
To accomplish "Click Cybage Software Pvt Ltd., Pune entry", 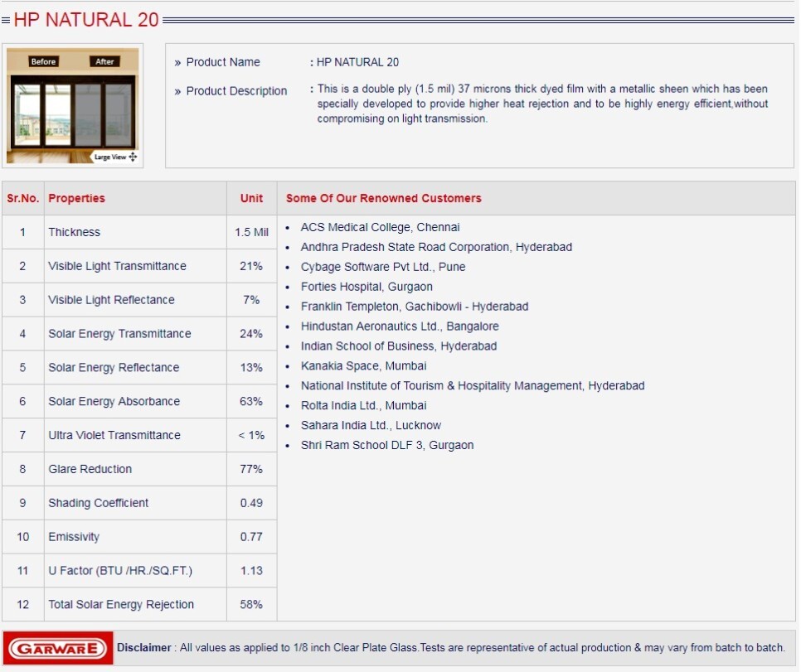I will pyautogui.click(x=383, y=267).
